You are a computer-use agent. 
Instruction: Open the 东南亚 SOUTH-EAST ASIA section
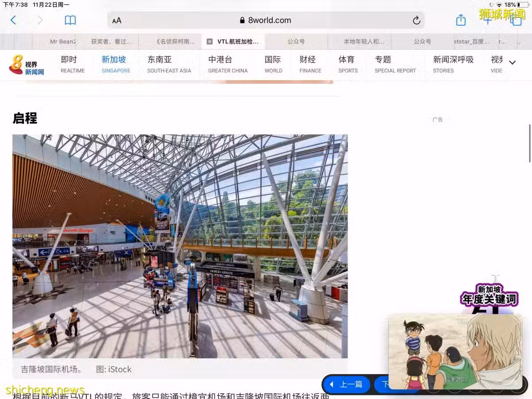(x=169, y=64)
